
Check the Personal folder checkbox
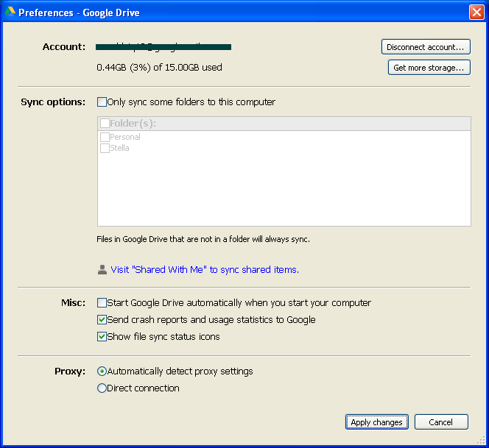(x=105, y=137)
